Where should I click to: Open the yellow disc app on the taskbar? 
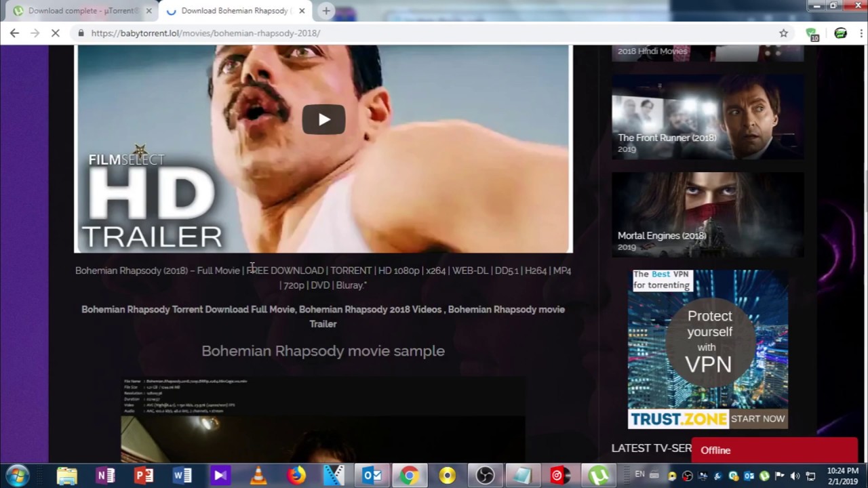pos(447,476)
